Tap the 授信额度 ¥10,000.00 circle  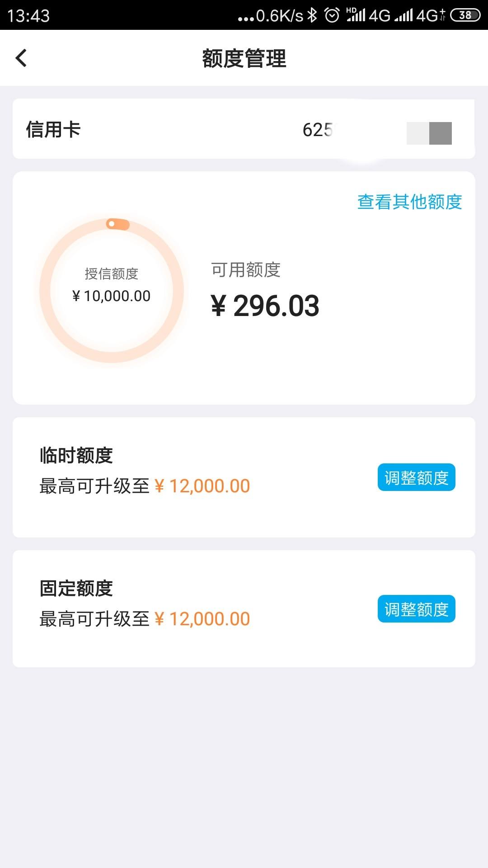point(112,291)
